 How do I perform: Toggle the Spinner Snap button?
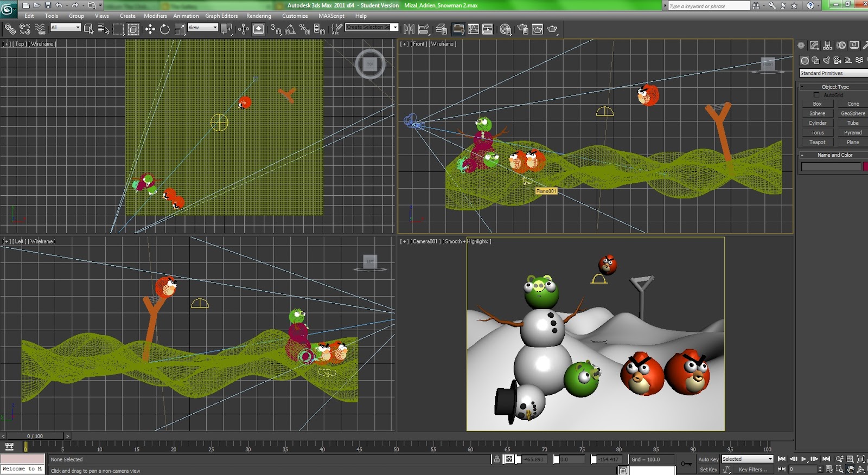click(320, 29)
